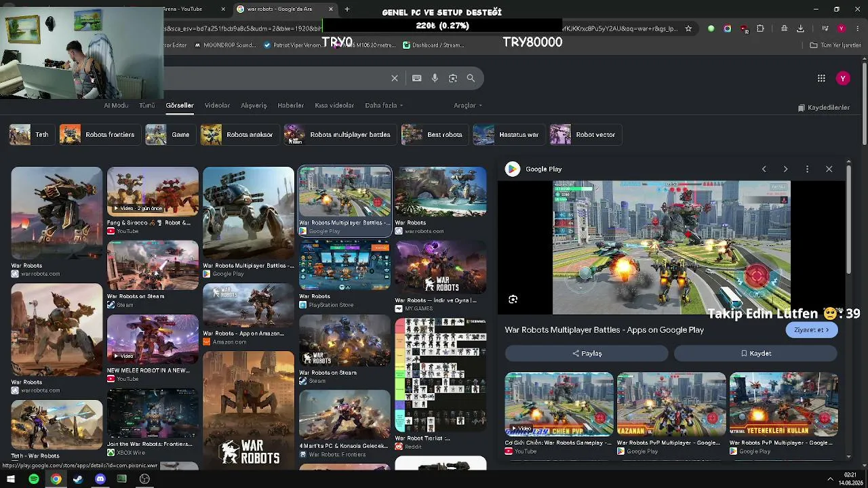Open the Windows Start menu

pyautogui.click(x=11, y=479)
